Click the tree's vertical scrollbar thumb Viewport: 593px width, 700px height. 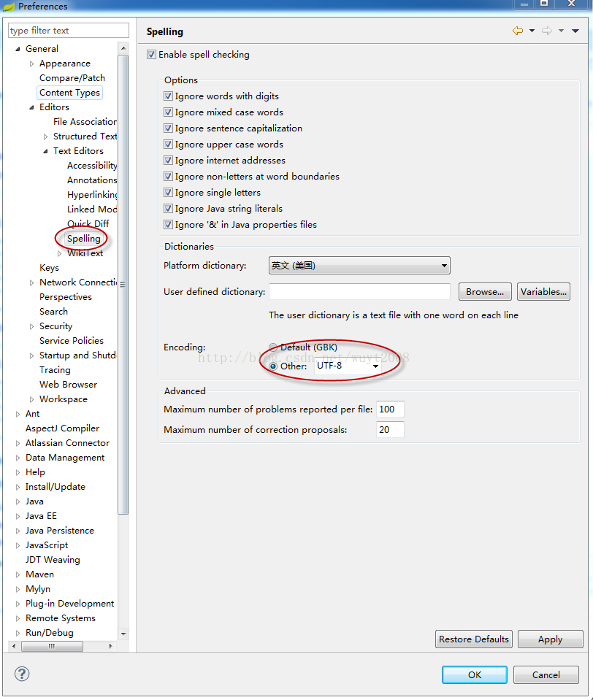[x=123, y=285]
